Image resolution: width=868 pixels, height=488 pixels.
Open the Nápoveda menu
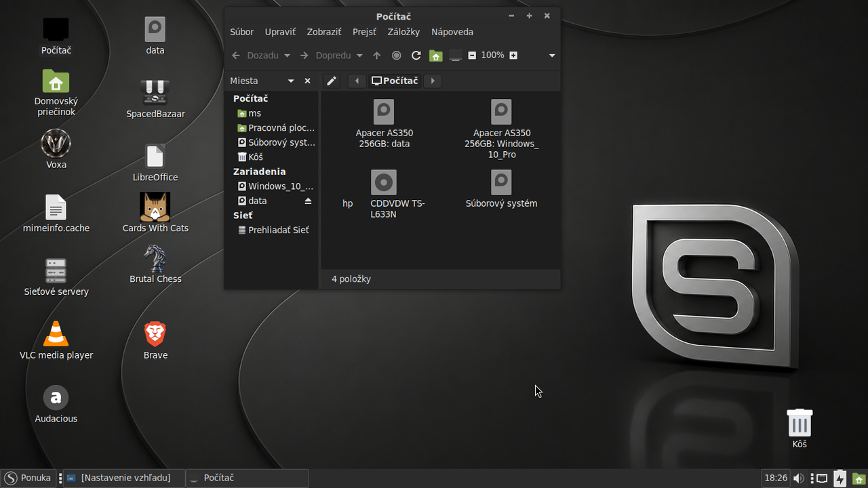(452, 32)
